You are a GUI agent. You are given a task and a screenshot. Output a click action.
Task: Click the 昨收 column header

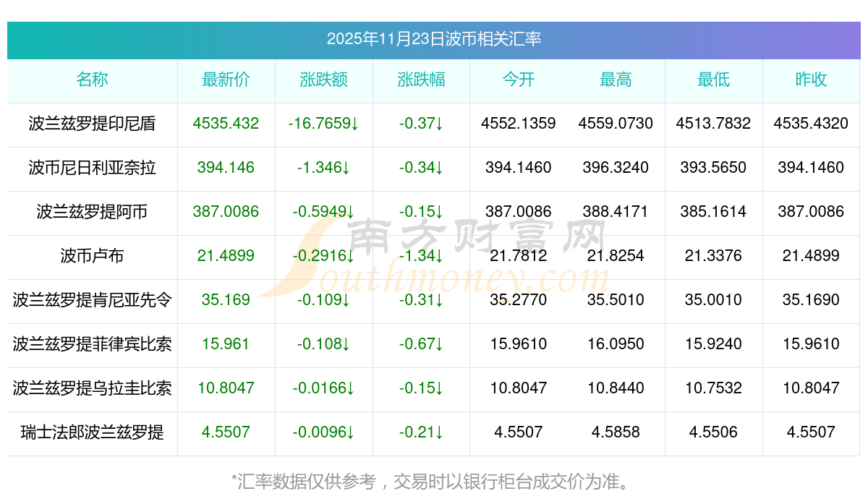[811, 80]
